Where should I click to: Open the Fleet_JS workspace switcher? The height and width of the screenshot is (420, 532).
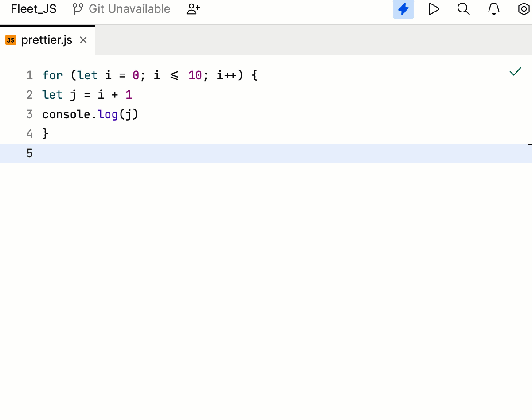(x=33, y=9)
